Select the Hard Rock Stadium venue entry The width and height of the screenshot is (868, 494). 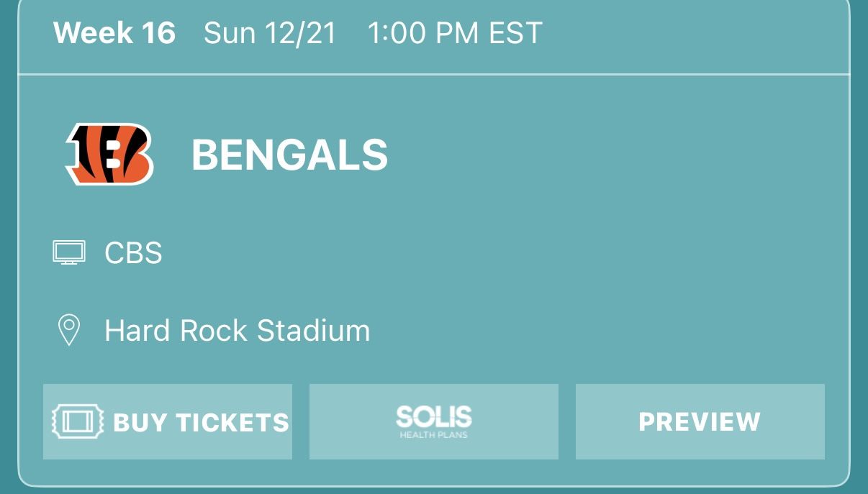pos(238,330)
